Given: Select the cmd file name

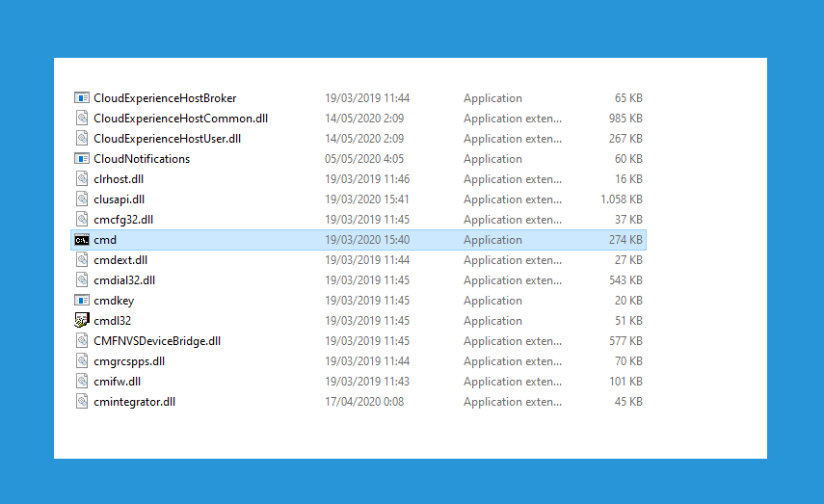Looking at the screenshot, I should click(105, 240).
